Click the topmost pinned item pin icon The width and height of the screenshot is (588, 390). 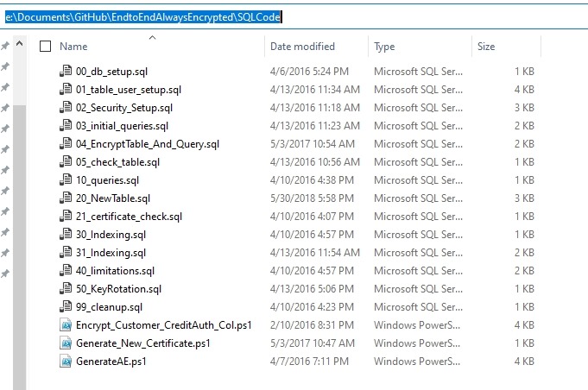[5, 46]
